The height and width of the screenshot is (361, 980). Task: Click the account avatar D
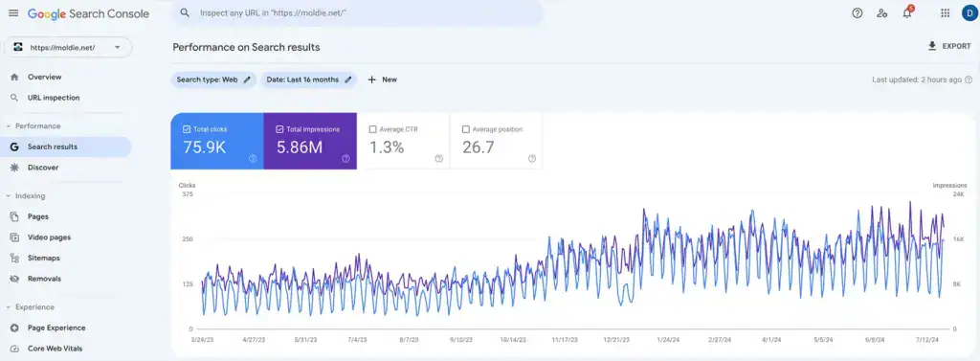[x=969, y=13]
